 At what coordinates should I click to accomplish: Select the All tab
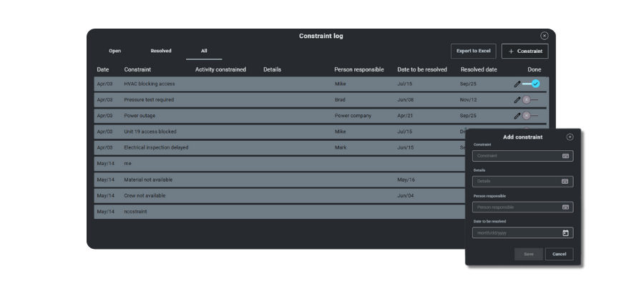pyautogui.click(x=204, y=51)
